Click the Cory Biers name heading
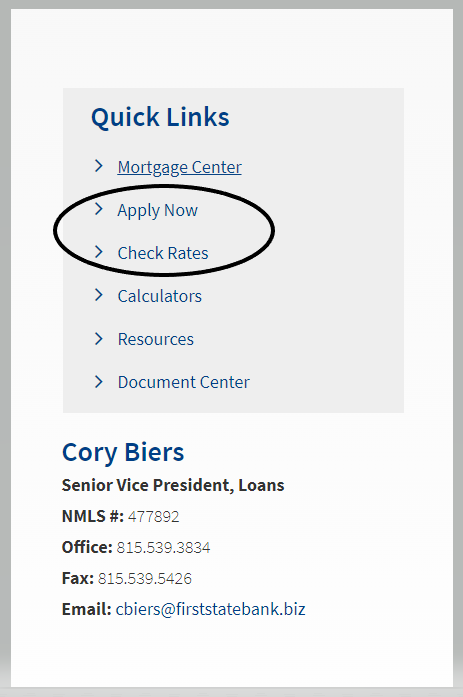Screen dimensions: 463x697 pyautogui.click(x=123, y=453)
